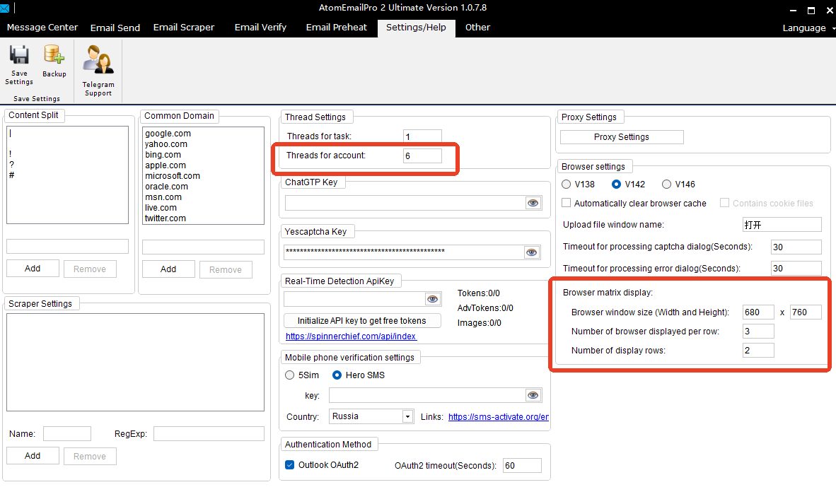This screenshot has width=836, height=504.
Task: Click the Threads for task field
Action: 422,136
